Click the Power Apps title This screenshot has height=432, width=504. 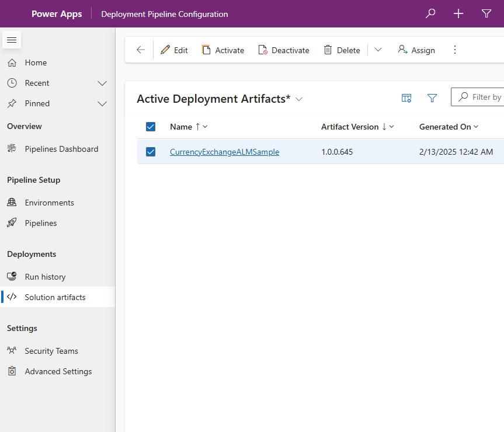57,14
